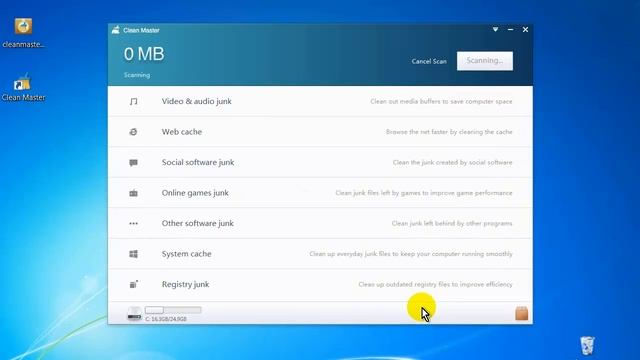Viewport: 640px width, 360px height.
Task: Click the Registry junk icon
Action: point(133,284)
